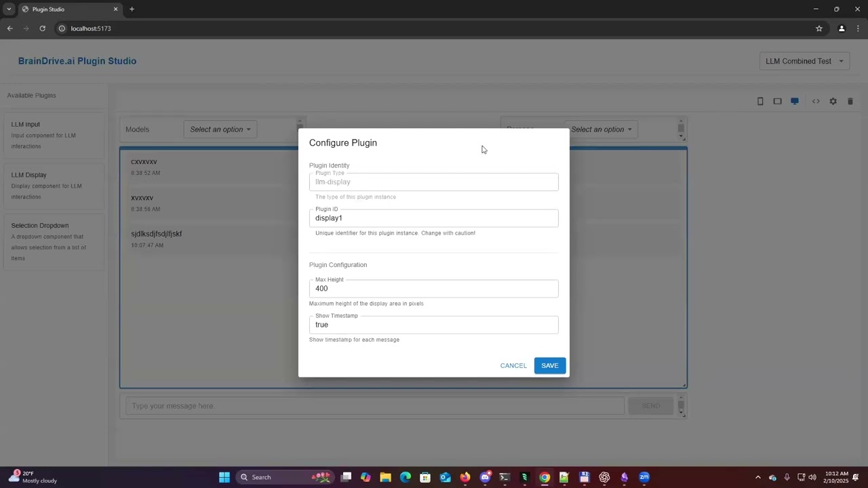Open Firefox from the taskbar
The width and height of the screenshot is (868, 488).
[465, 477]
